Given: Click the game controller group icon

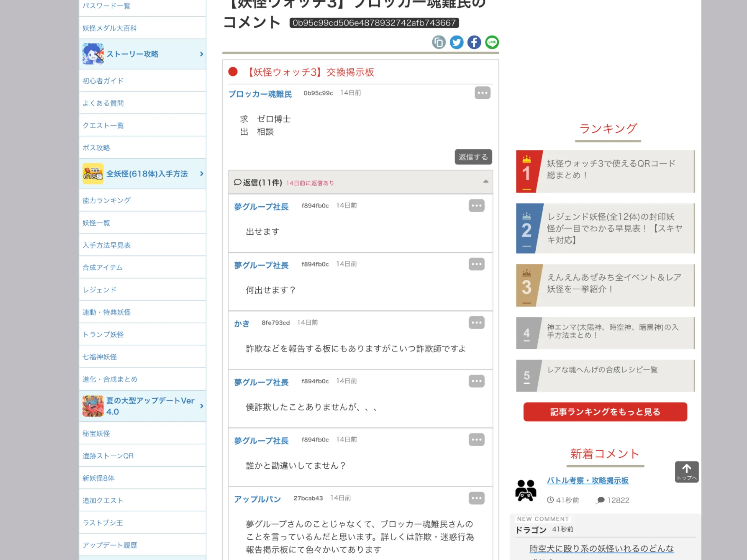Looking at the screenshot, I should pyautogui.click(x=526, y=491).
